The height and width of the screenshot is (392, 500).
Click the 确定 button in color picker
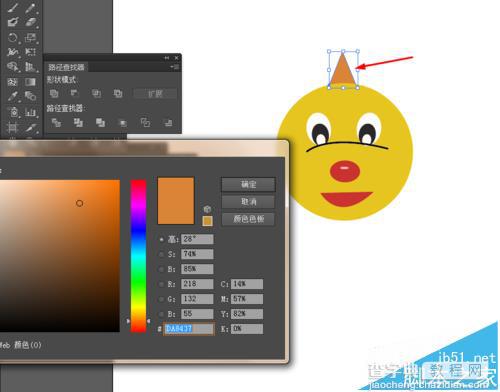coord(248,184)
